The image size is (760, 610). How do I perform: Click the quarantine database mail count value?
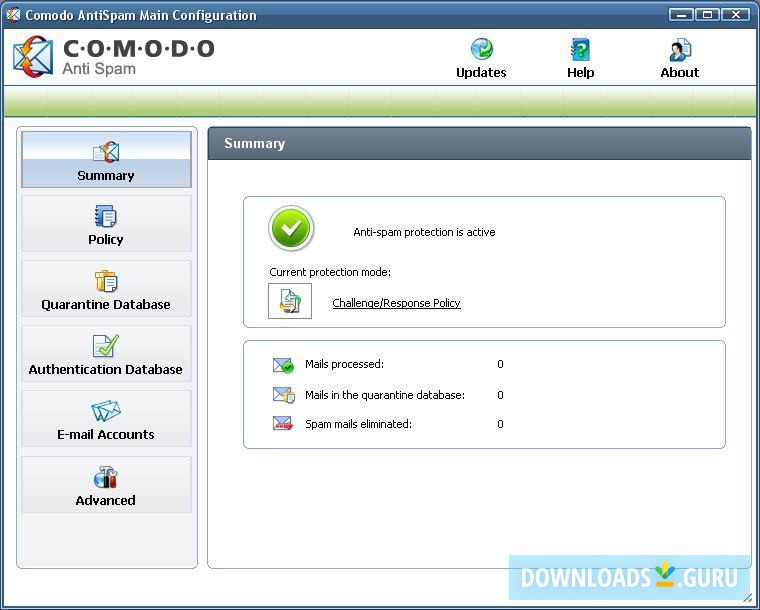(500, 395)
